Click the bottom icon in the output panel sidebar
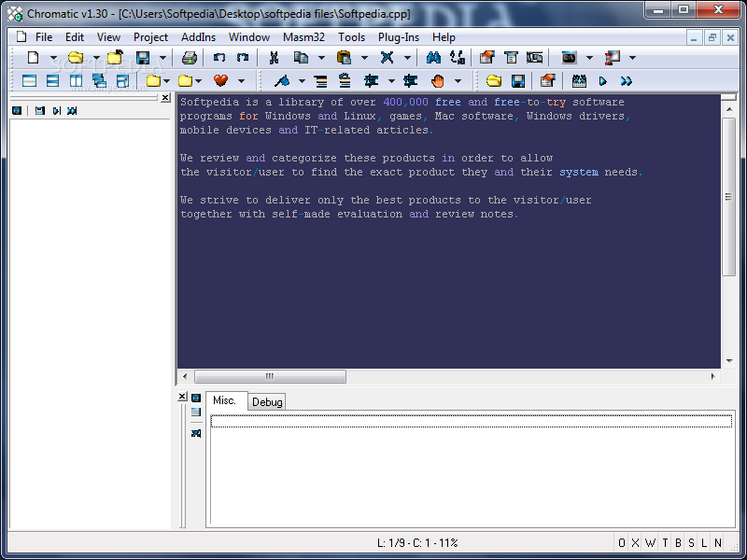 click(x=196, y=433)
